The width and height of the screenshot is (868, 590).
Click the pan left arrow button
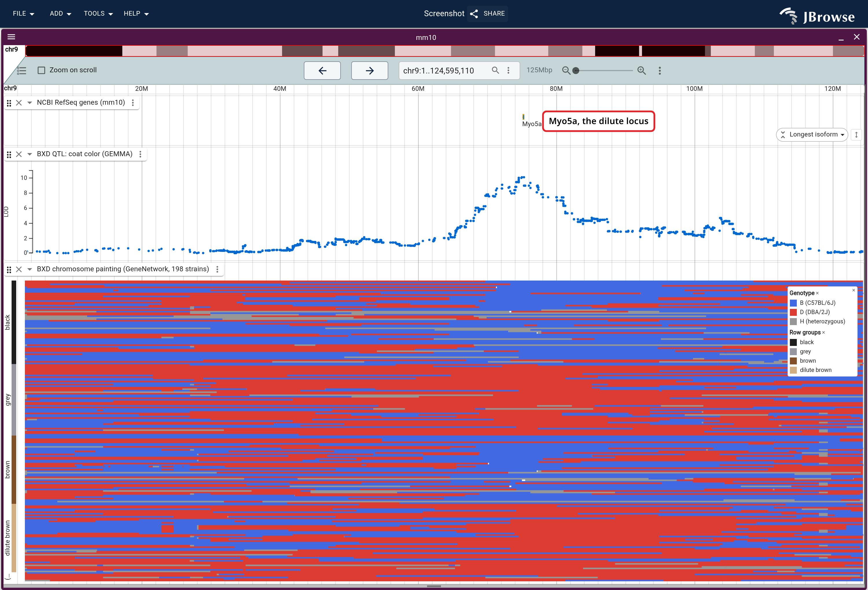322,70
